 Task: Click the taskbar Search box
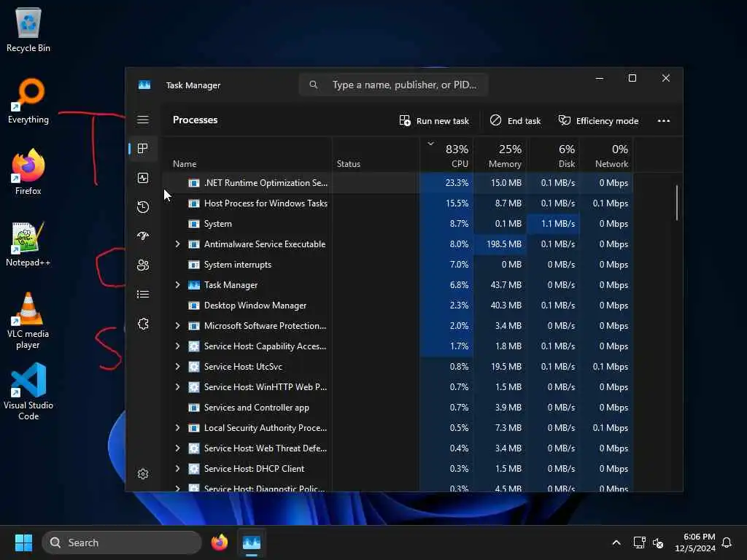click(x=122, y=542)
